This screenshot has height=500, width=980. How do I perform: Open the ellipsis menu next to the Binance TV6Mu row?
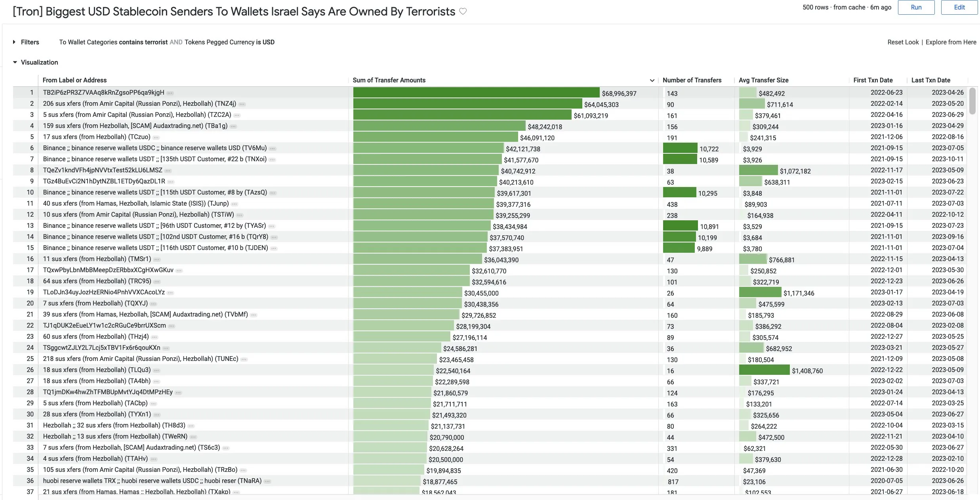click(273, 149)
